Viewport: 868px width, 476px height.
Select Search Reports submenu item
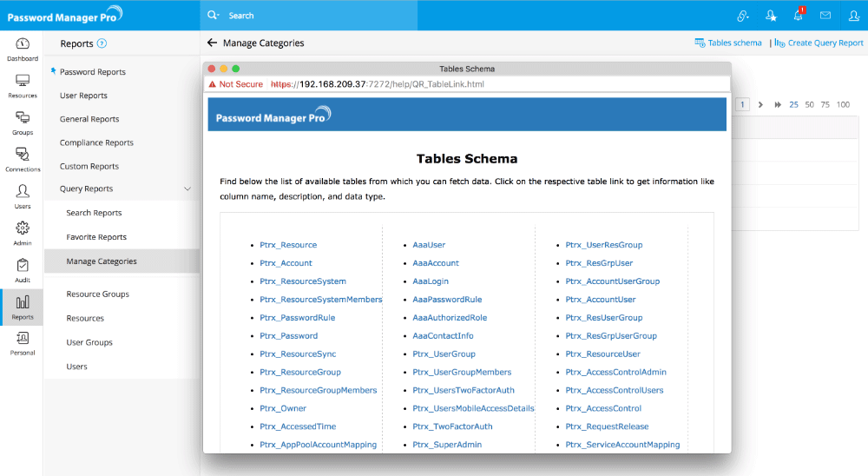click(94, 213)
